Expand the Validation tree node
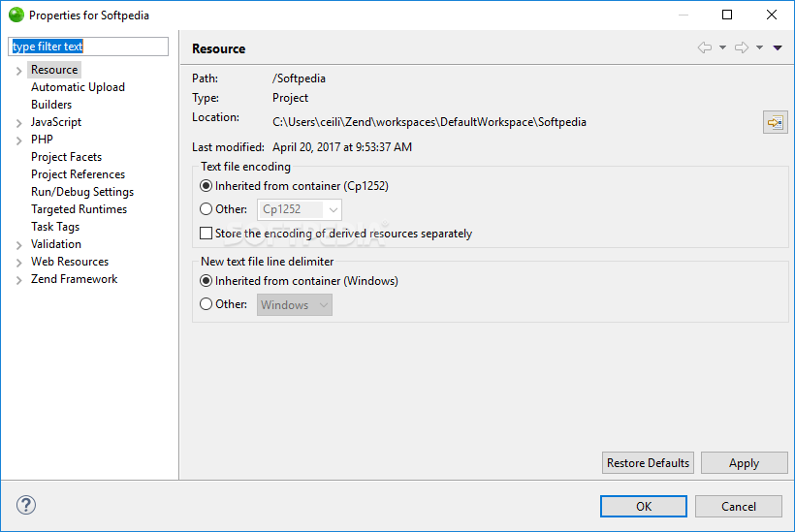 click(x=18, y=245)
